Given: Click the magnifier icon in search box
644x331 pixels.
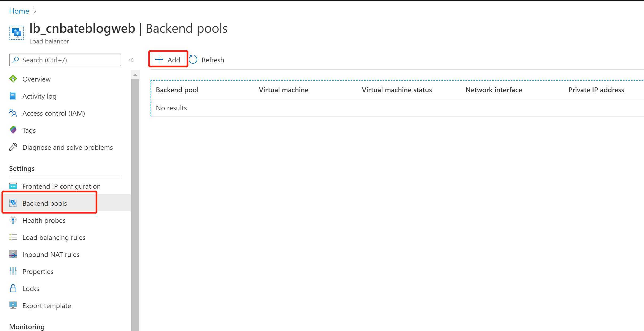Looking at the screenshot, I should 16,60.
